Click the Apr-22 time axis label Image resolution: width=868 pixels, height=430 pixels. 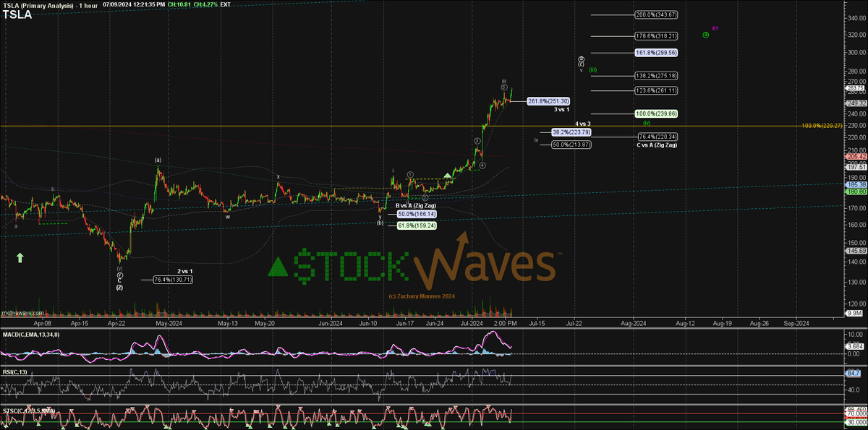pyautogui.click(x=116, y=323)
